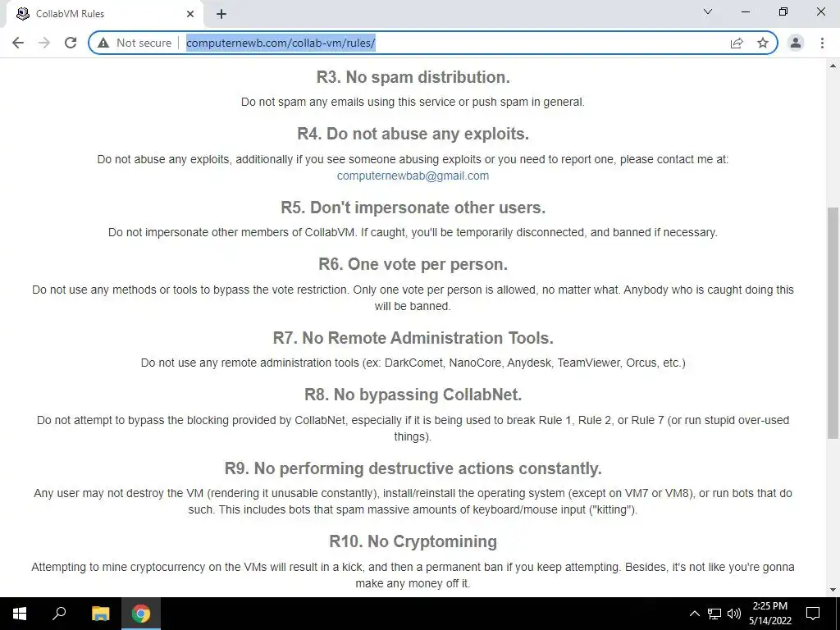Open the notification center icon
This screenshot has width=840, height=630.
click(x=813, y=614)
